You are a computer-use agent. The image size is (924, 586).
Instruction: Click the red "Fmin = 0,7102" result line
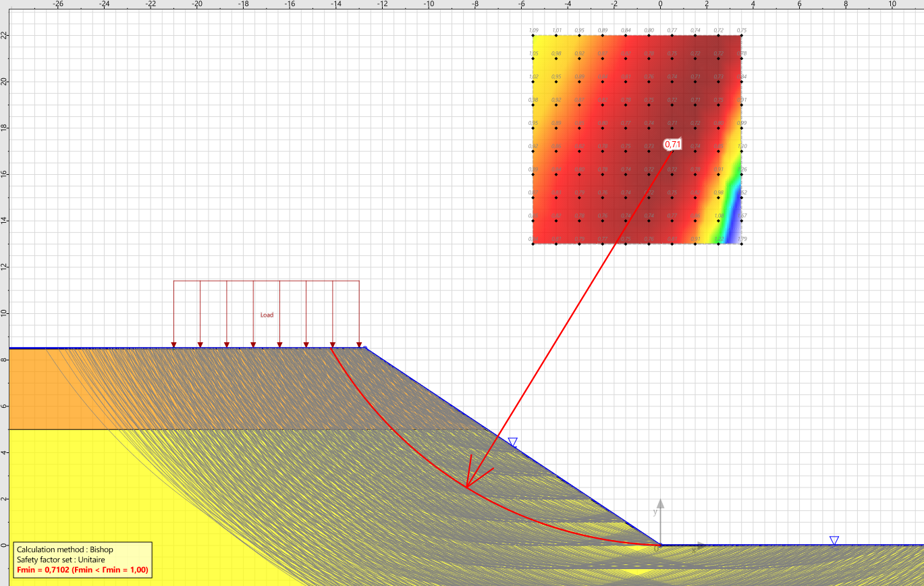pyautogui.click(x=82, y=570)
